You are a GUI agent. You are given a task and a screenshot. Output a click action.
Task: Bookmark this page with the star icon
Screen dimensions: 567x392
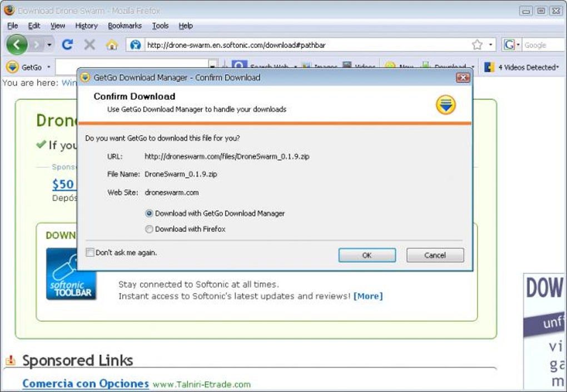click(478, 45)
